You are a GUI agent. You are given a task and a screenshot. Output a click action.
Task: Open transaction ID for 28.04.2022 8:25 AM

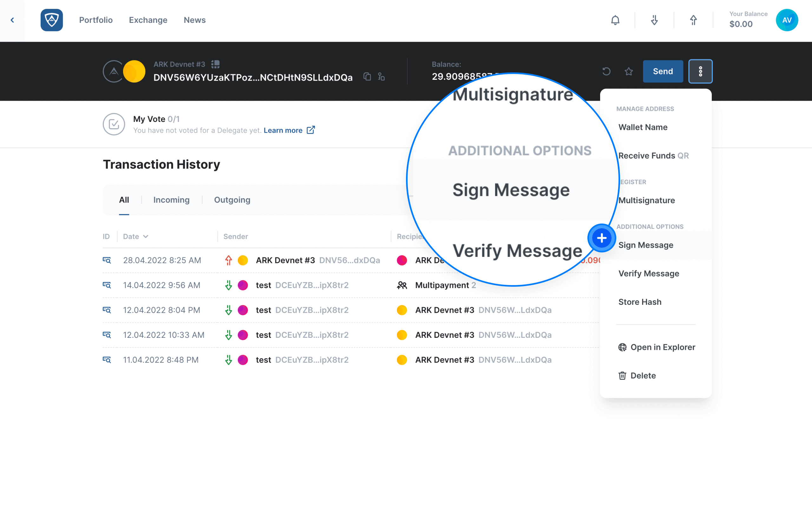click(107, 260)
